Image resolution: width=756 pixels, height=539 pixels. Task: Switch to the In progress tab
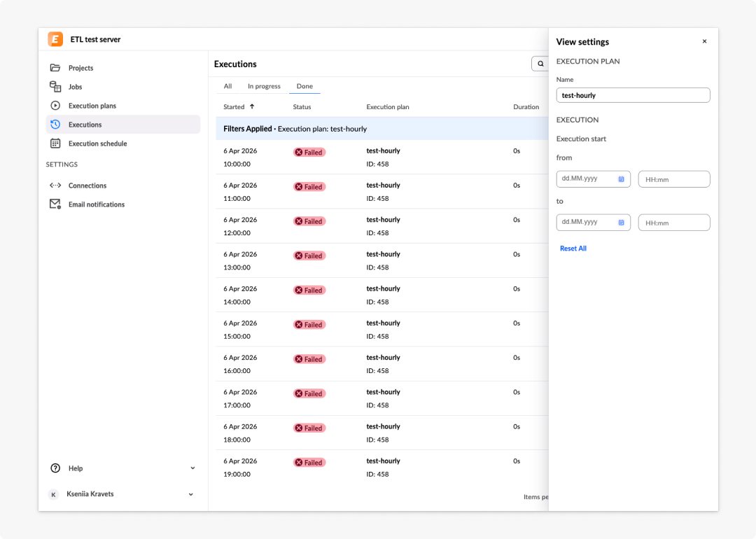pos(264,86)
